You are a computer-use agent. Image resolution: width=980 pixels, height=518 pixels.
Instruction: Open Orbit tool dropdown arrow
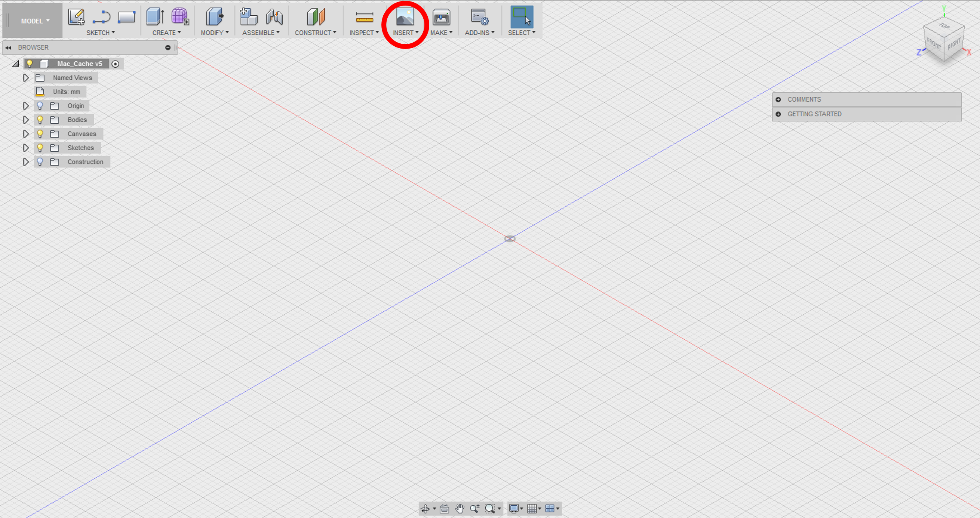pyautogui.click(x=434, y=509)
